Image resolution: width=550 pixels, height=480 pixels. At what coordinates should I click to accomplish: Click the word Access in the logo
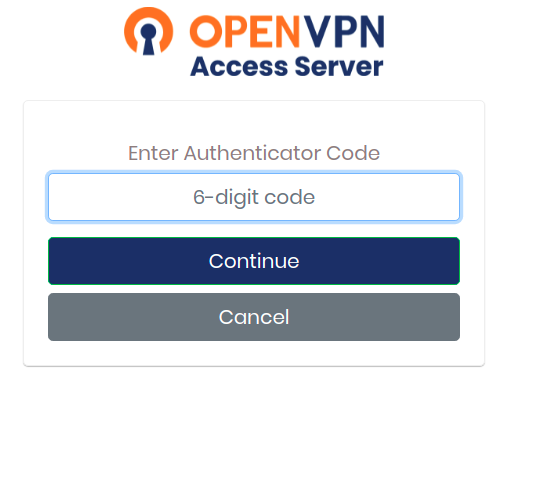(x=239, y=66)
